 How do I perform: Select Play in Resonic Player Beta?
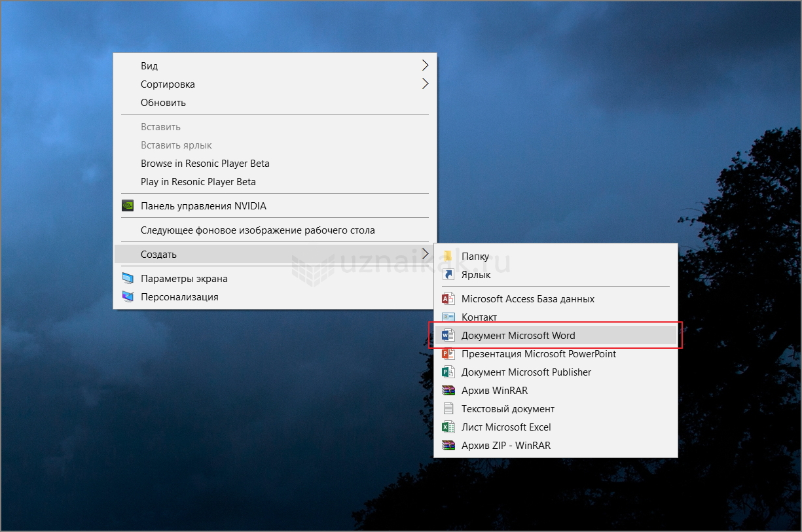pos(198,182)
